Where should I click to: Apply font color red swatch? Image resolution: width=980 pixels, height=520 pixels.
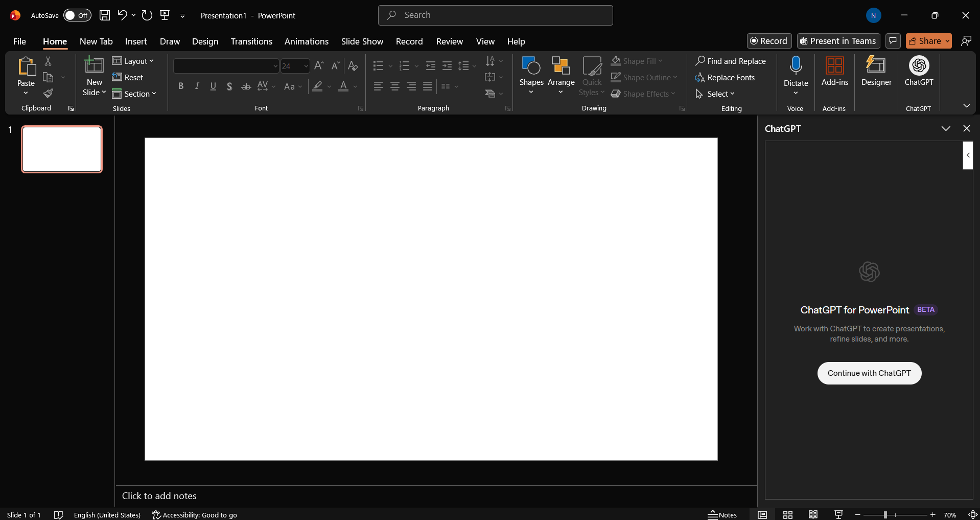click(343, 86)
